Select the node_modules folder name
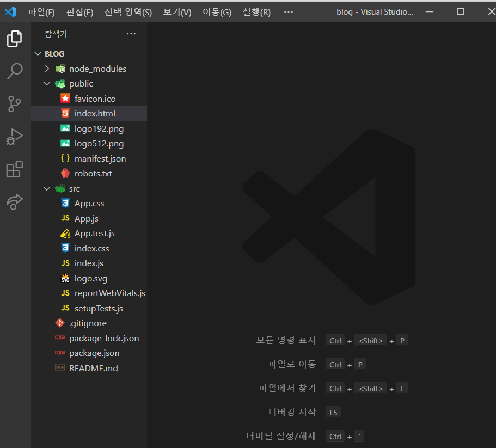 98,69
